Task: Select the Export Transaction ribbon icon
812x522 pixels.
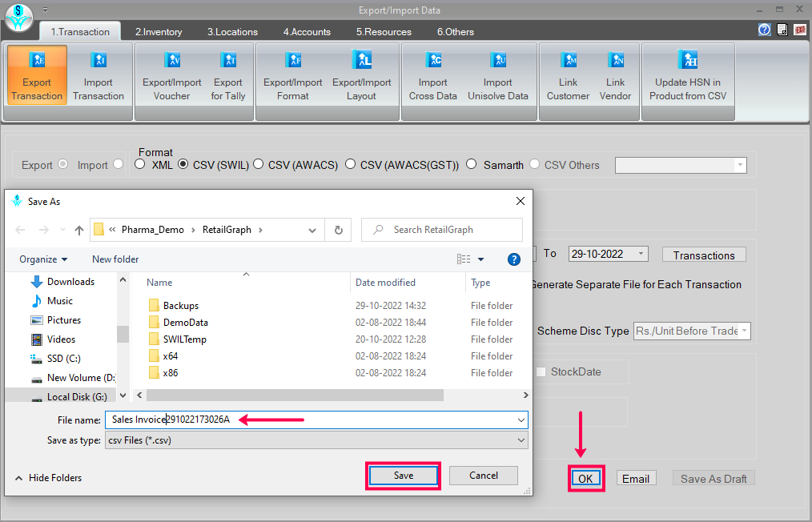Action: 37,75
